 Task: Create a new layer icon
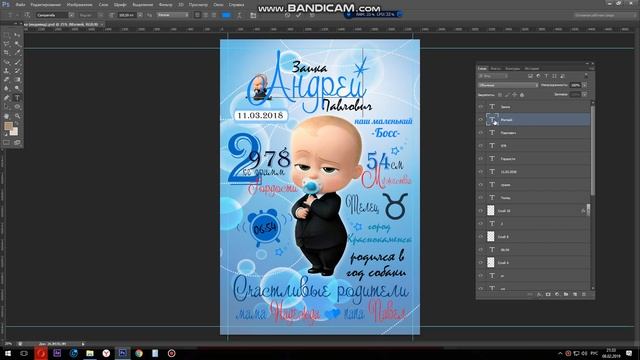pyautogui.click(x=575, y=294)
